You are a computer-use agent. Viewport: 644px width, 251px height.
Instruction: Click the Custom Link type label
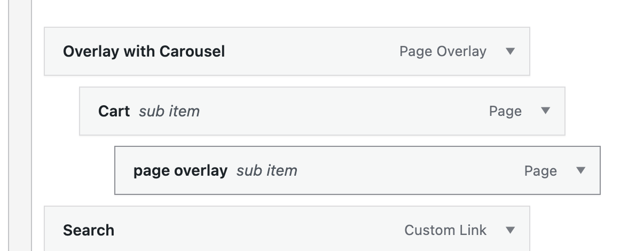[x=445, y=230]
